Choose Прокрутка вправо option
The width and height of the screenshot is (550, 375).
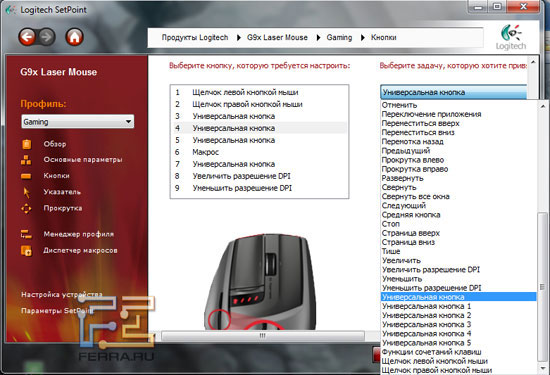[459, 169]
